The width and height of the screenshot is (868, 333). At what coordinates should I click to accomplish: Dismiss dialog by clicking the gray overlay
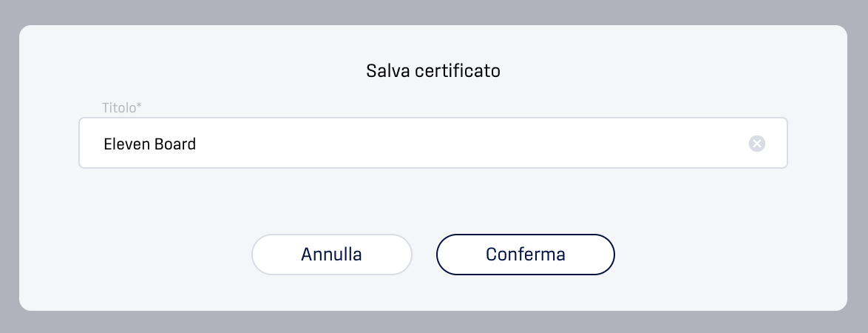coord(433,11)
